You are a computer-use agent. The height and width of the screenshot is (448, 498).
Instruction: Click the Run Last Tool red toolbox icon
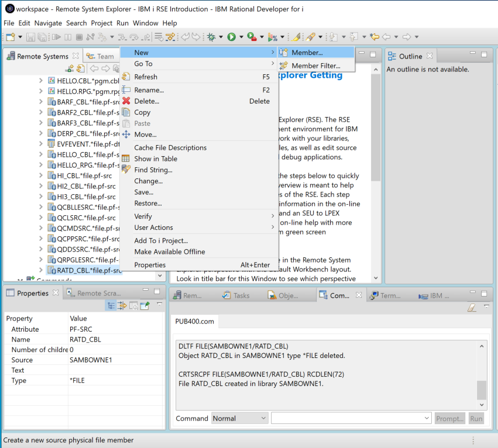pos(252,37)
